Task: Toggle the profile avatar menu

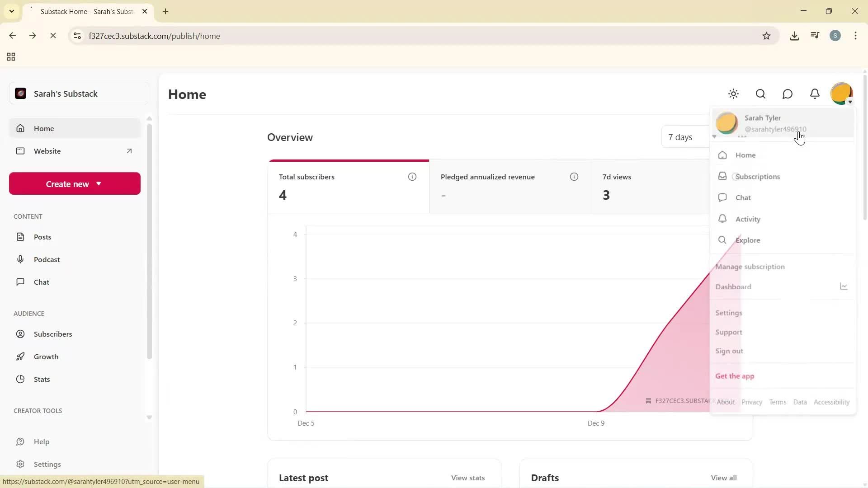Action: [841, 94]
